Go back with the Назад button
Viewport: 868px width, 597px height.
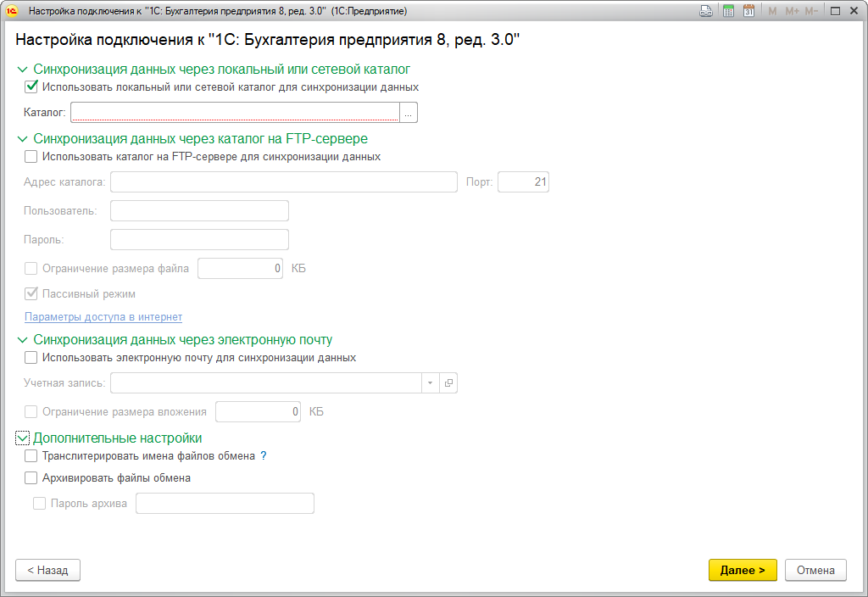point(47,571)
